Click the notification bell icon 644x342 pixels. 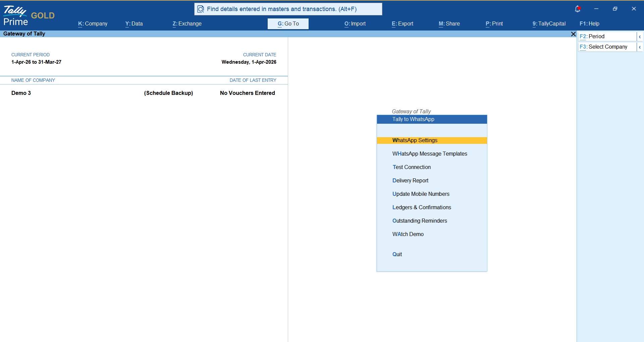pos(578,9)
